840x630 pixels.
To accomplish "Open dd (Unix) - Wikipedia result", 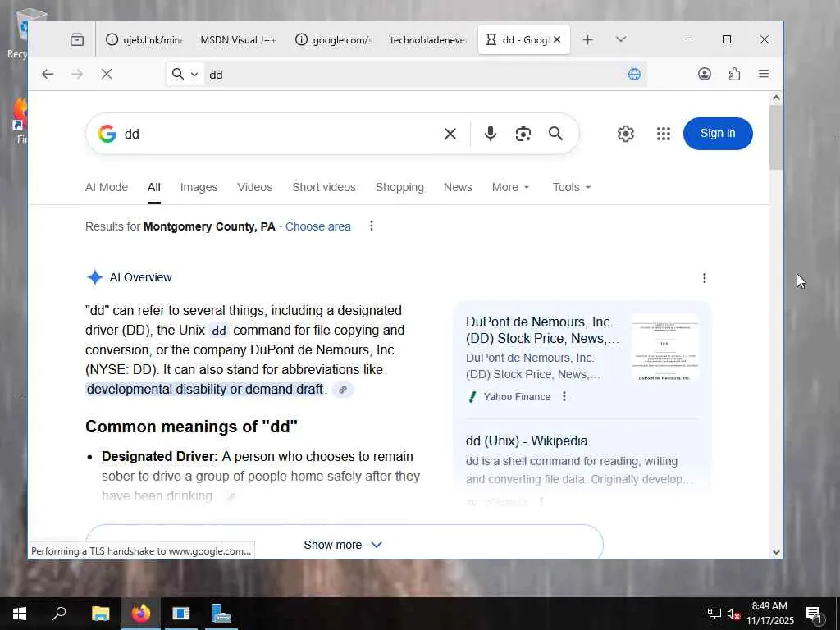I will click(527, 441).
